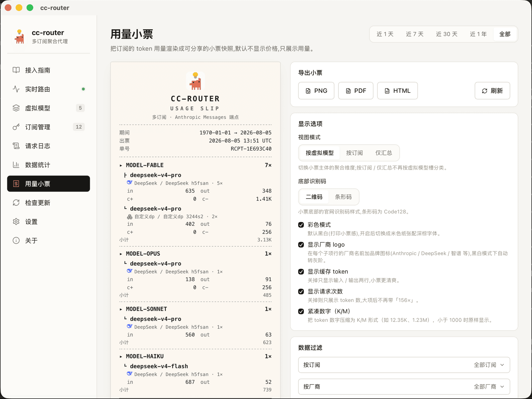Toggle the 显示厂商 logo checkbox
This screenshot has height=399, width=532.
tap(301, 245)
